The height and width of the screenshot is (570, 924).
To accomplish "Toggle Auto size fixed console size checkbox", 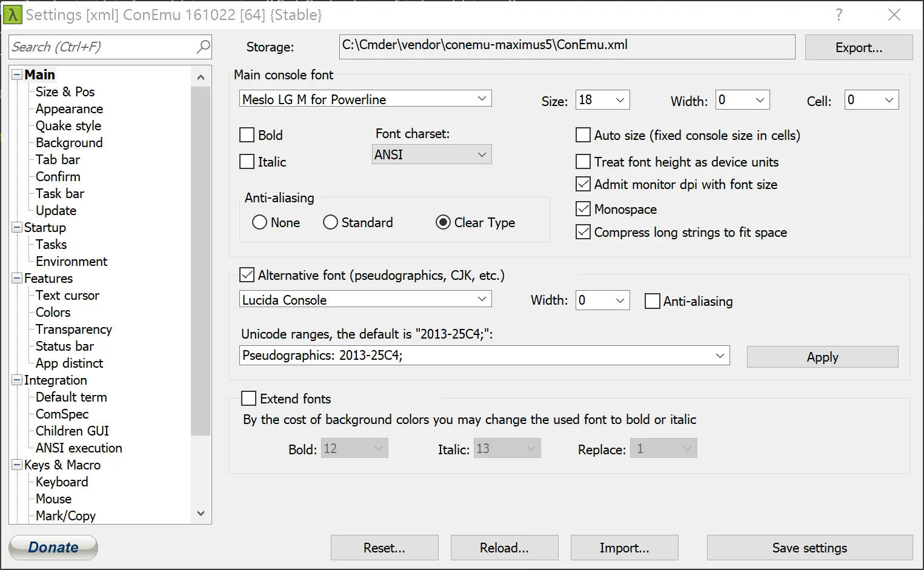I will [x=583, y=135].
